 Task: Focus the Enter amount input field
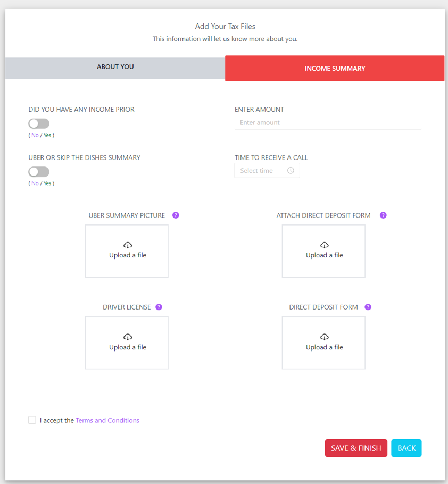[x=328, y=123]
